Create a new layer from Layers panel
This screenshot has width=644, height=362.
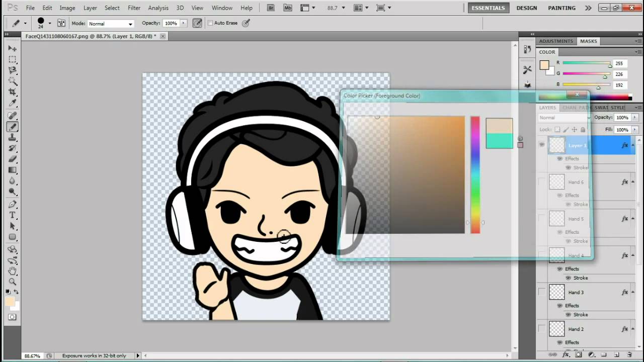click(616, 354)
